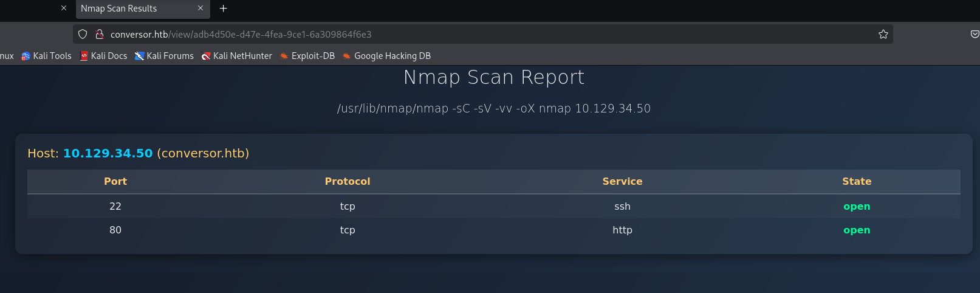This screenshot has width=980, height=293.
Task: Click the open state for port 22
Action: point(857,207)
